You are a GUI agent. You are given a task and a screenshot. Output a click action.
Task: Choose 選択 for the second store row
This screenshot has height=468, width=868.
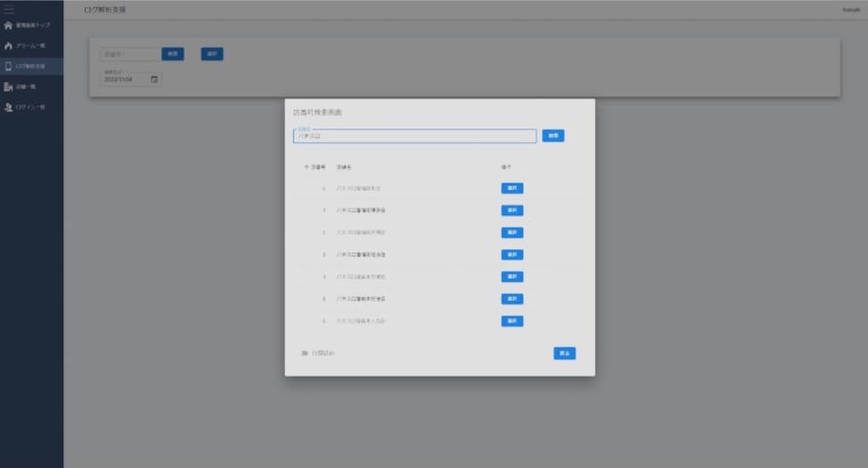click(511, 211)
